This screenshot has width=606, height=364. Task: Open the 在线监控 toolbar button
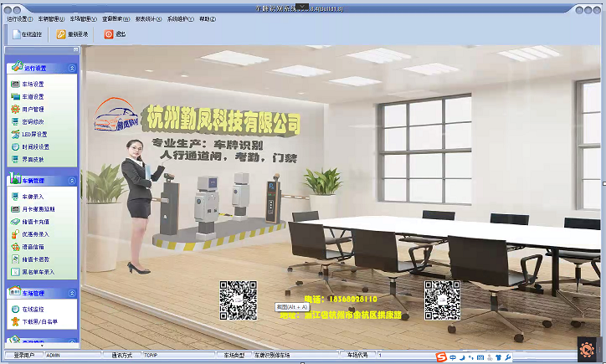(x=28, y=34)
